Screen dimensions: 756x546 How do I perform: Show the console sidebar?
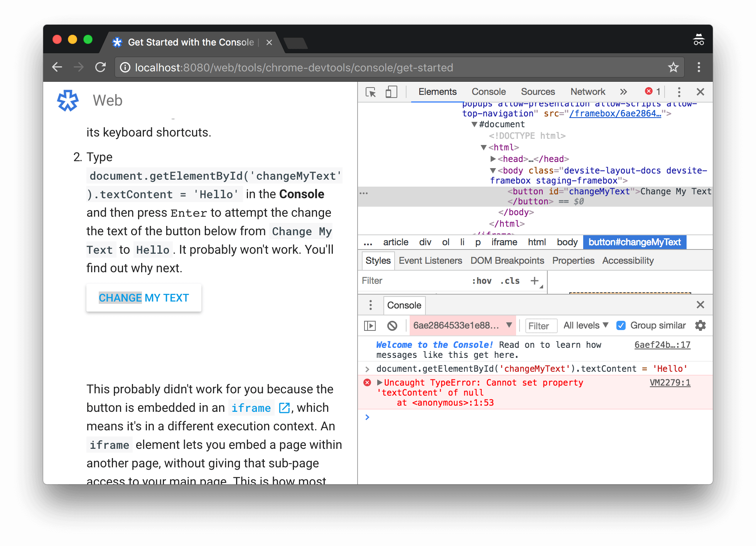tap(370, 326)
